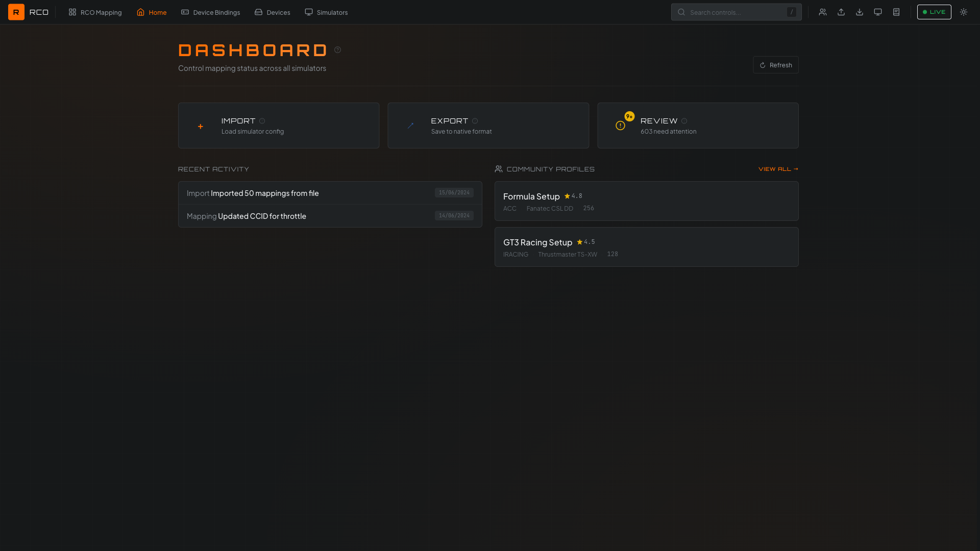
Task: Click the Thrustmaster TS-XW device label
Action: click(x=568, y=255)
